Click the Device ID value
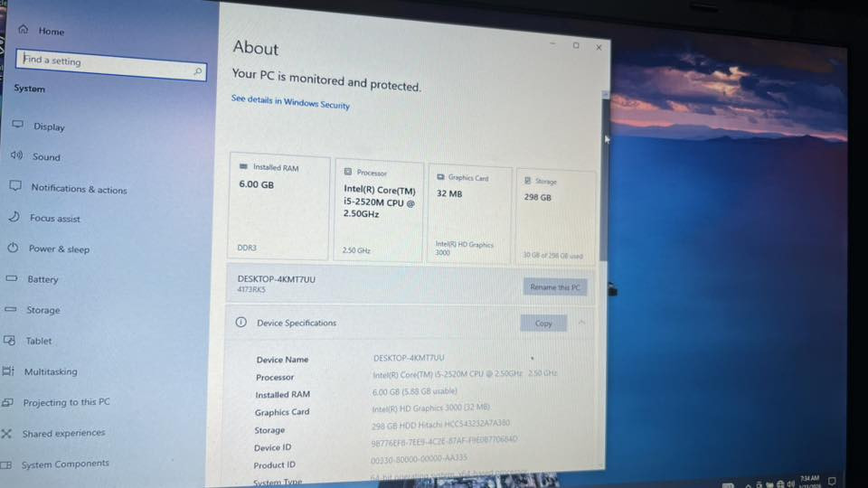868x488 pixels. [444, 440]
